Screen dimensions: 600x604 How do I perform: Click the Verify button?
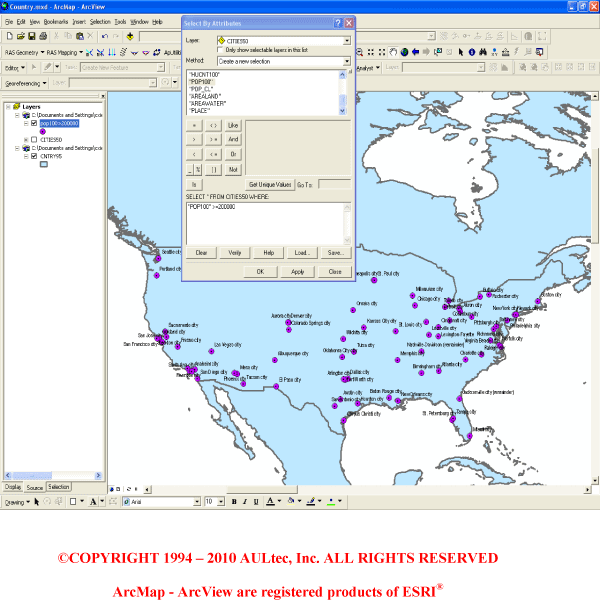[235, 253]
